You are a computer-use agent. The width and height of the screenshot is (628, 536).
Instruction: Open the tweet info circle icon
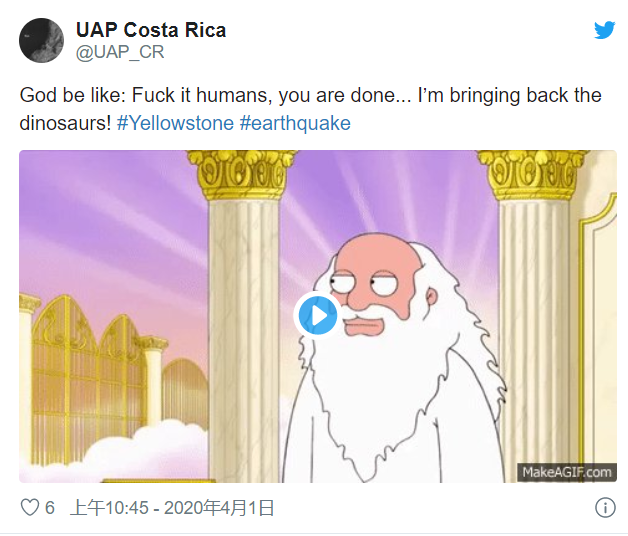tap(604, 508)
